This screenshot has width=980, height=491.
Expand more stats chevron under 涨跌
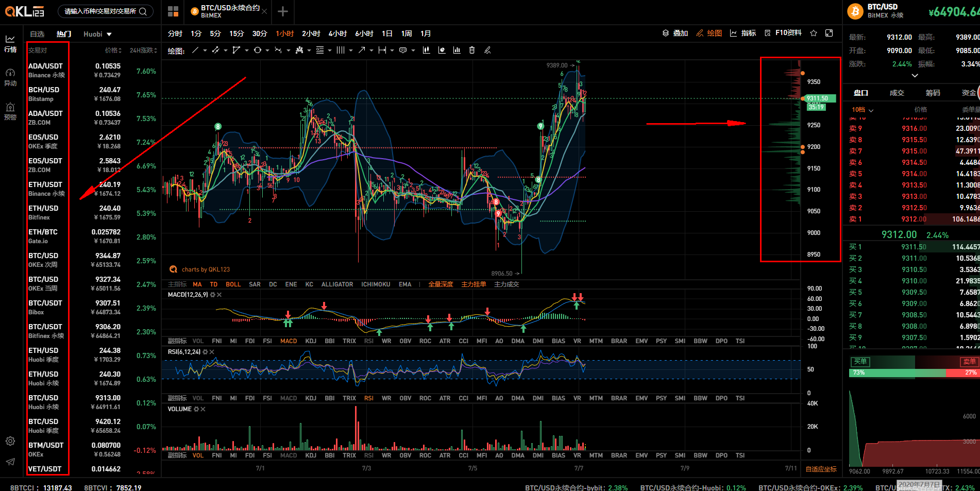915,75
